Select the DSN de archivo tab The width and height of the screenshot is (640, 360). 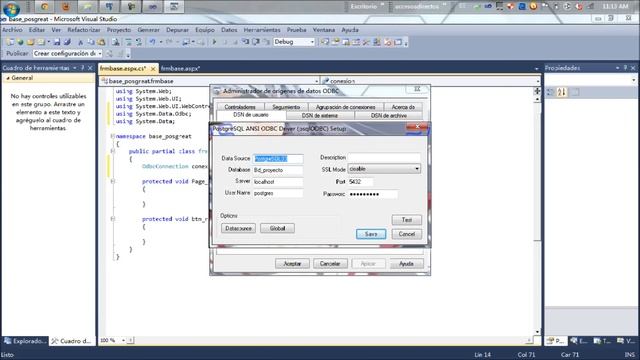click(389, 116)
